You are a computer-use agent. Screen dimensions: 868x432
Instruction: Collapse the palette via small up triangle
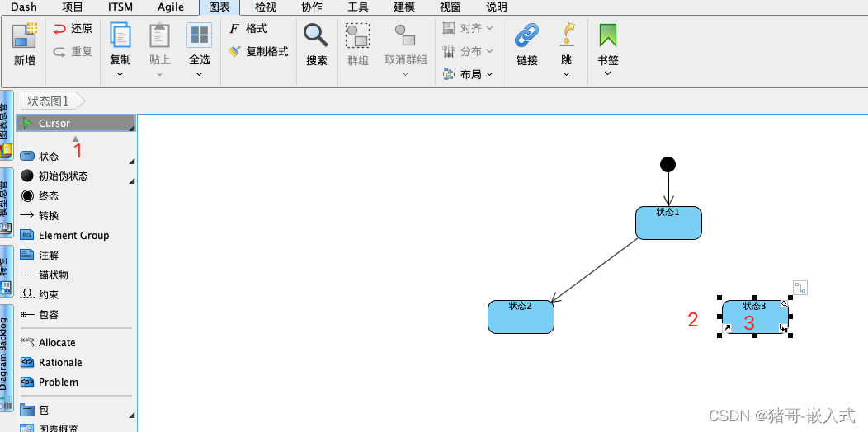(76, 139)
